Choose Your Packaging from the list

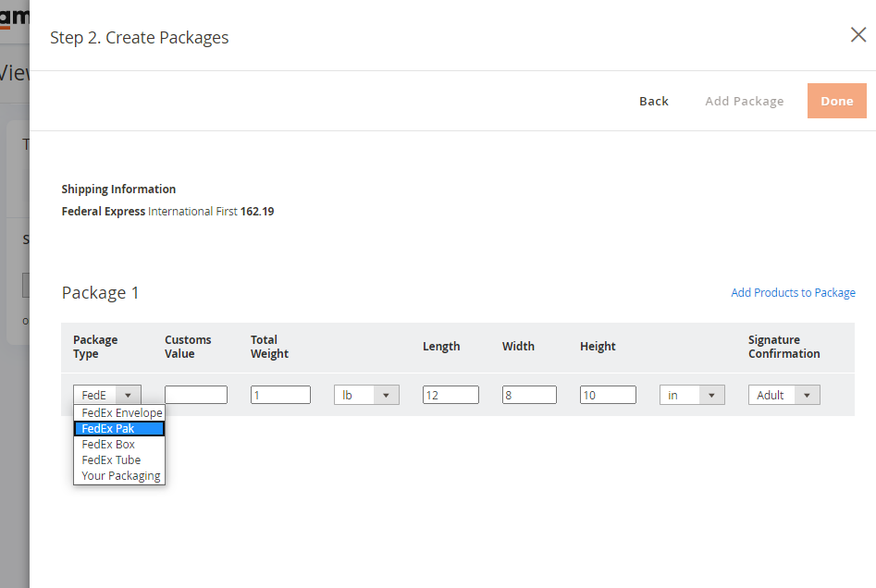click(x=118, y=475)
